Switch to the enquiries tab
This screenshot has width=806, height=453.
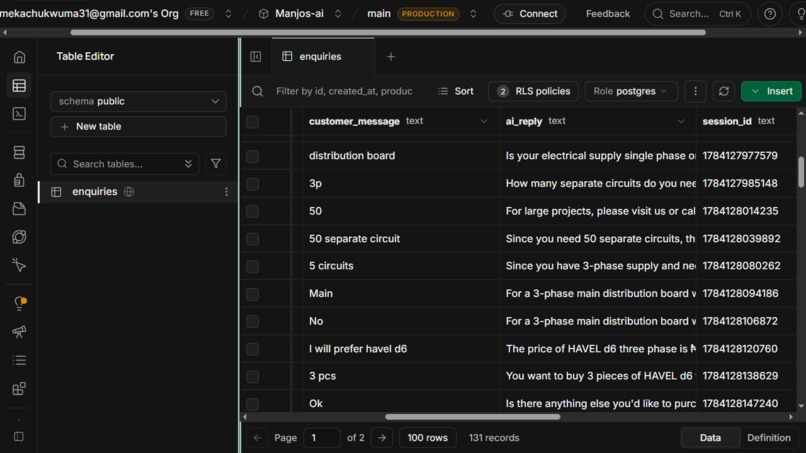coord(323,57)
